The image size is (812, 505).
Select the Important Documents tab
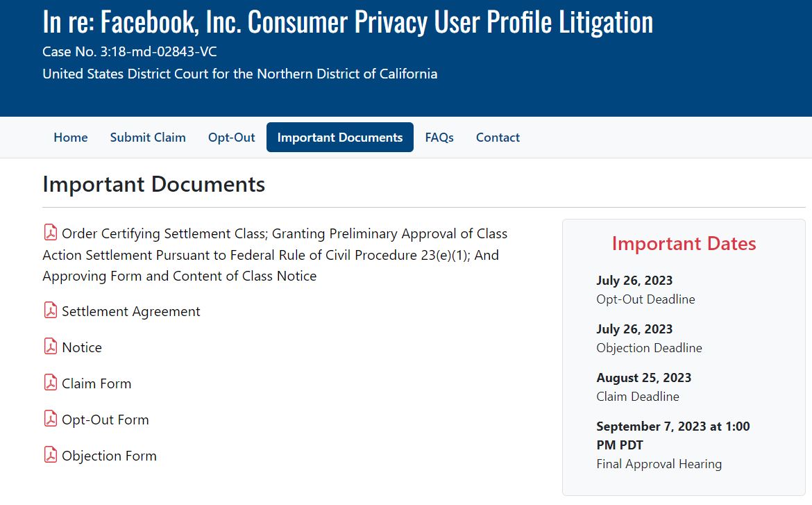pos(339,138)
